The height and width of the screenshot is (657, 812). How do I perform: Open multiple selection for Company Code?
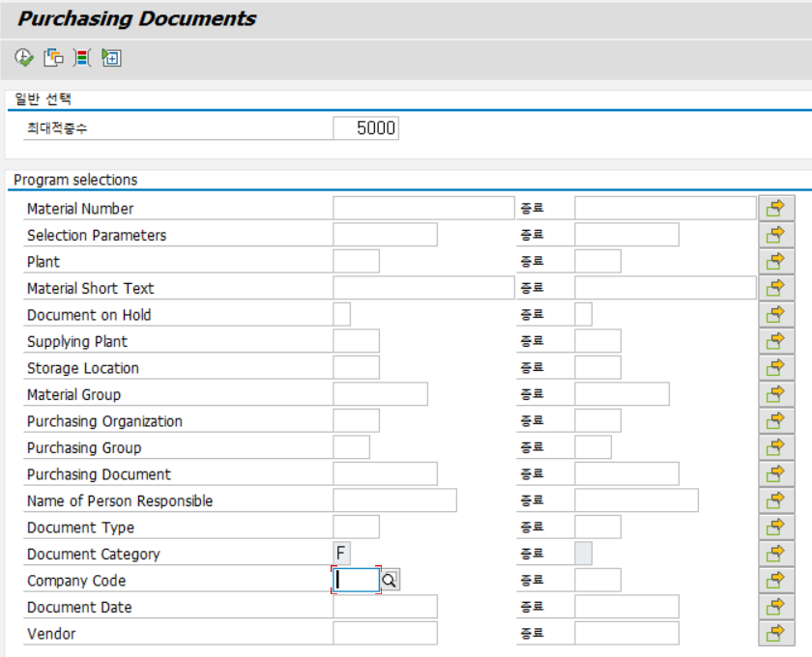pos(776,581)
